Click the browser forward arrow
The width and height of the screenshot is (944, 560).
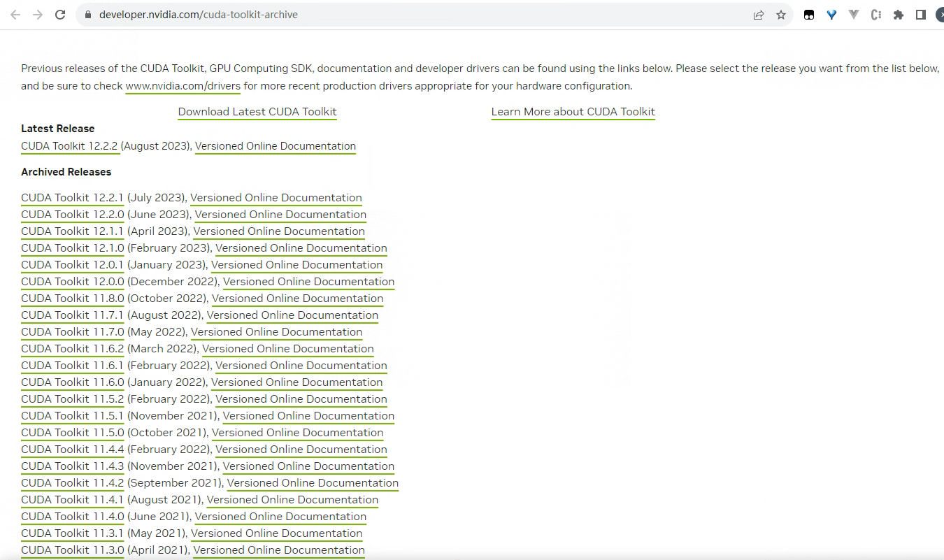click(x=38, y=15)
